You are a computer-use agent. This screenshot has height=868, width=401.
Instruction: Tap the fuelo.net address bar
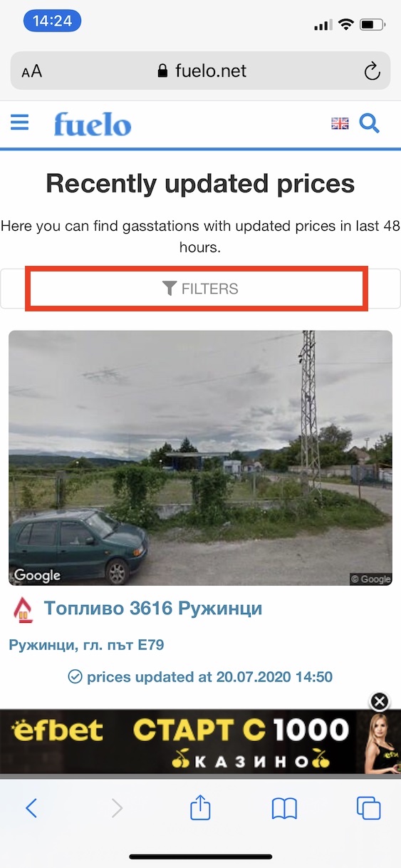pos(200,71)
